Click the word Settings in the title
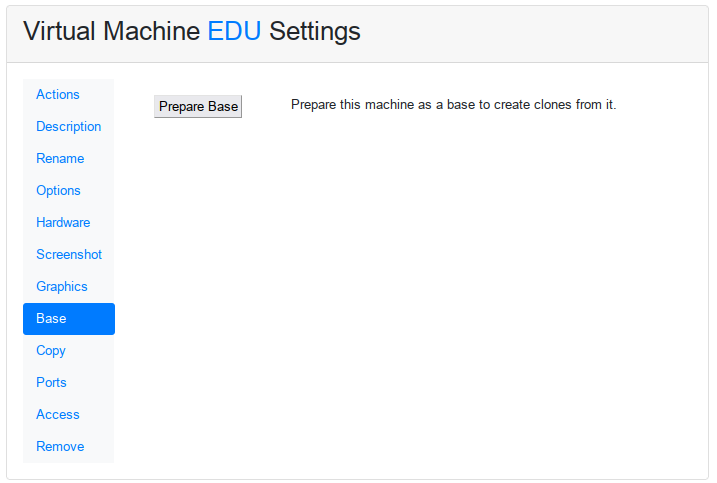This screenshot has width=717, height=483. point(315,32)
